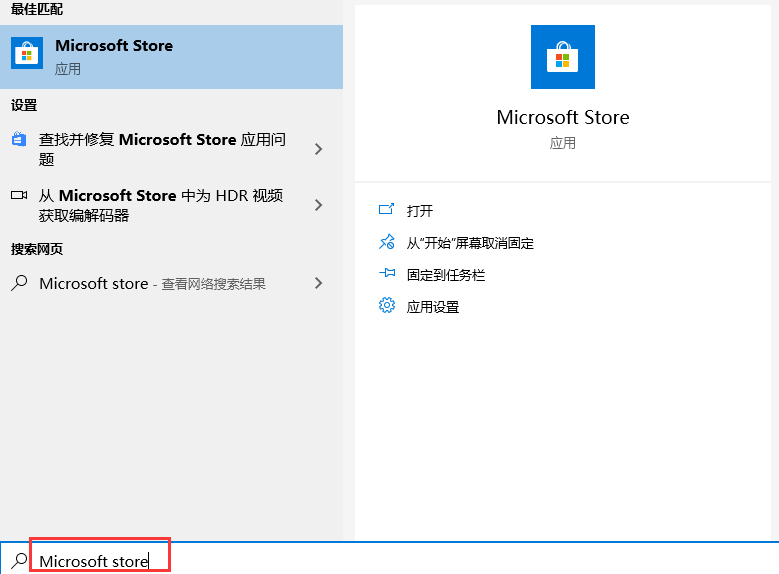Expand the troubleshoot Microsoft Store result chevron
The image size is (779, 574).
[x=318, y=149]
